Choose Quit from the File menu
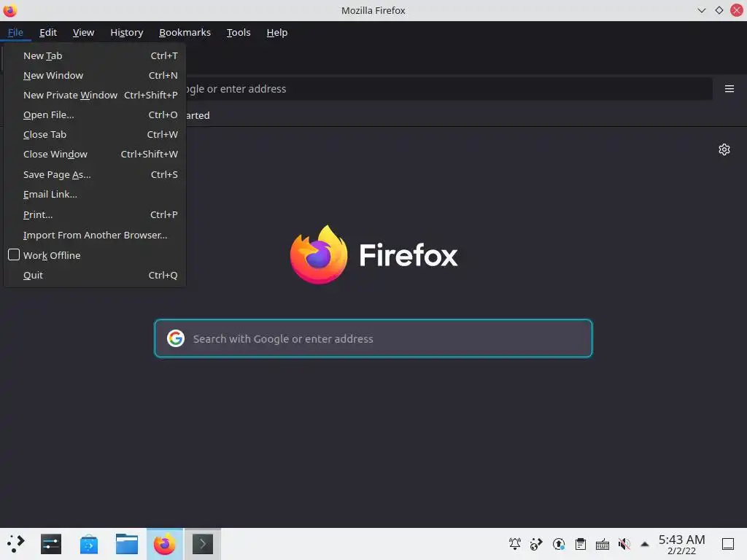This screenshot has height=560, width=747. tap(95, 275)
